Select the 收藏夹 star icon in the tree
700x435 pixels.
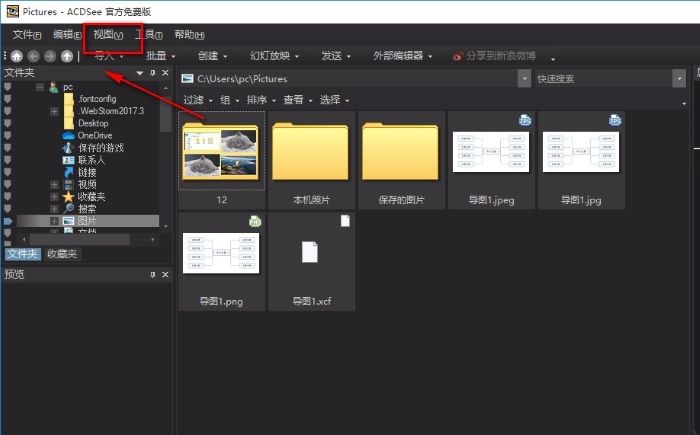68,197
